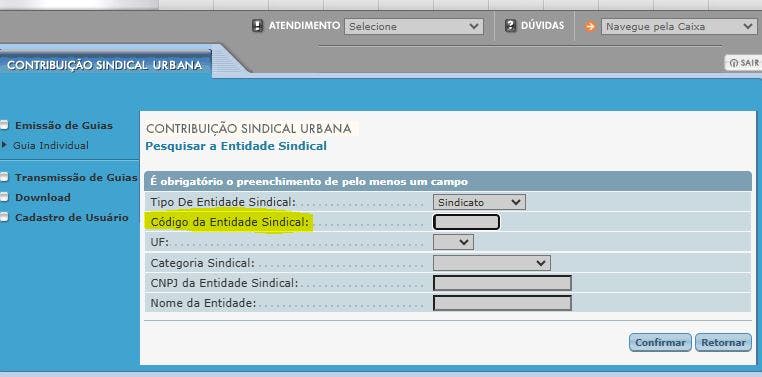762x377 pixels.
Task: Click the DÚVIDAS link
Action: pyautogui.click(x=542, y=25)
